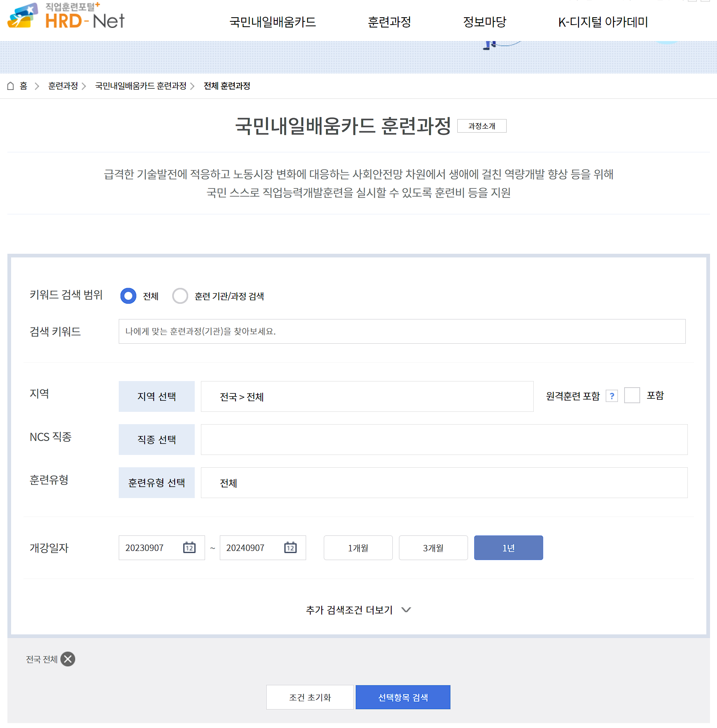This screenshot has height=728, width=717.
Task: Click the 선택항목 검색 search button
Action: point(403,697)
